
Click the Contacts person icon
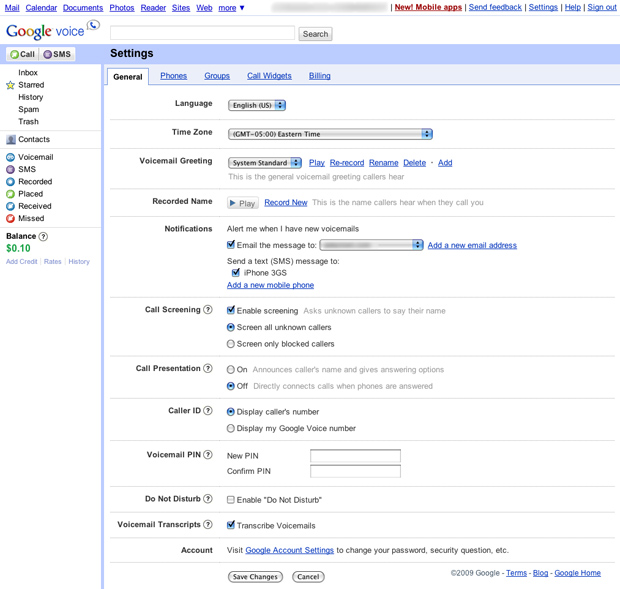(x=11, y=140)
